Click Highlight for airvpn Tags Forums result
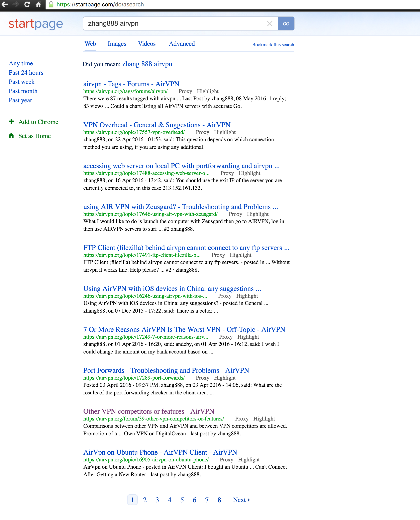 [208, 91]
